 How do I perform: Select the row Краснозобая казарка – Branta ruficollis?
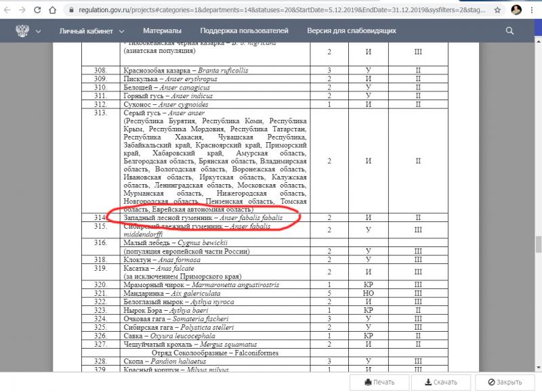point(265,70)
